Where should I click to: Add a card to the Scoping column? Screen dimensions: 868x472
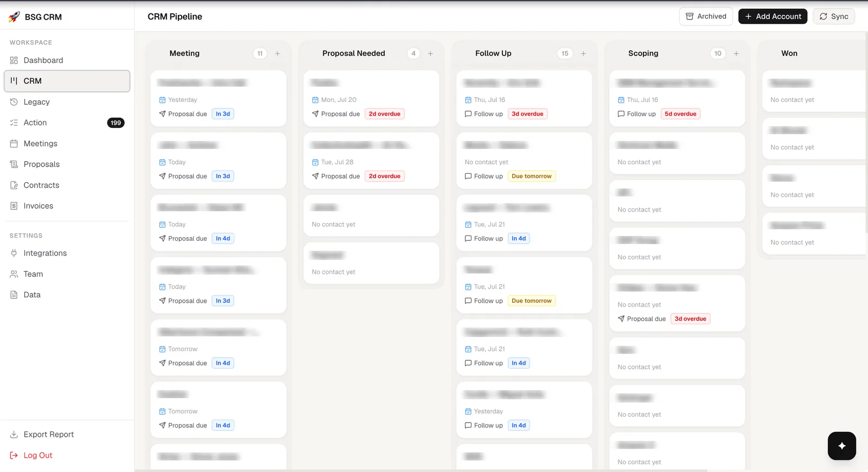pyautogui.click(x=737, y=54)
